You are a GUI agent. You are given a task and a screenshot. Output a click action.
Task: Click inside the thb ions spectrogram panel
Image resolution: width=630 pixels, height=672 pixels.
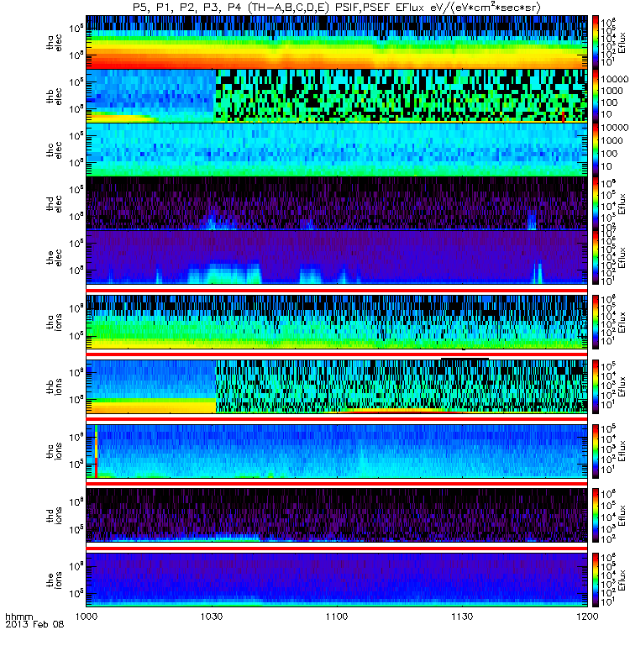tap(337, 386)
